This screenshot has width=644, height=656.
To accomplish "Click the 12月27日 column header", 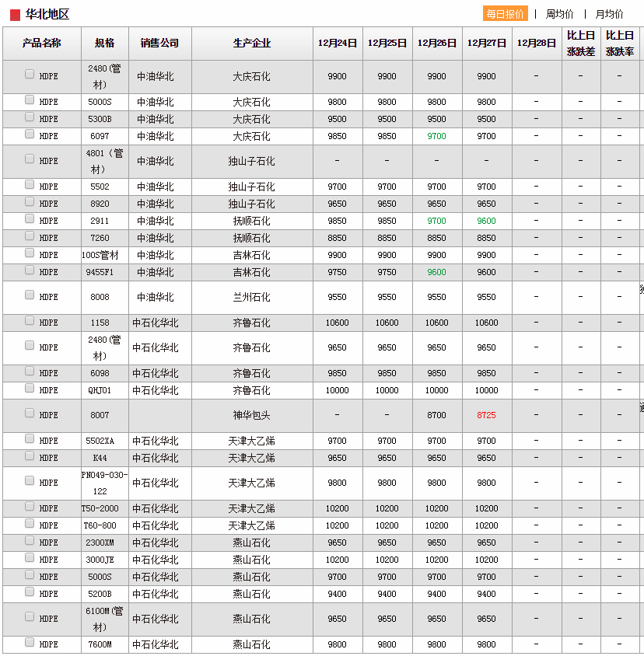I will (x=487, y=43).
